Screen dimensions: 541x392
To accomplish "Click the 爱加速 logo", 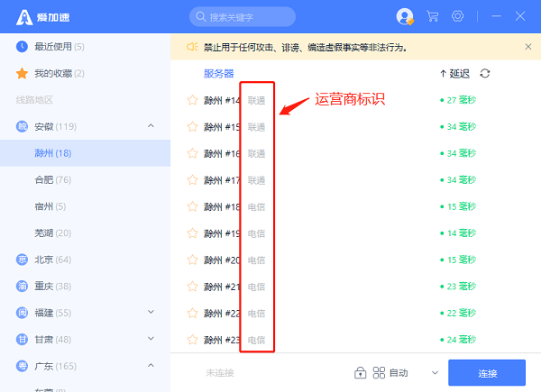I will [42, 17].
